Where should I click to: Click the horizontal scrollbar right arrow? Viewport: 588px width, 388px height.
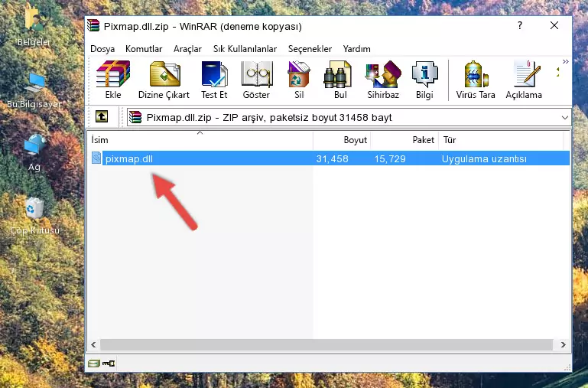coord(563,344)
